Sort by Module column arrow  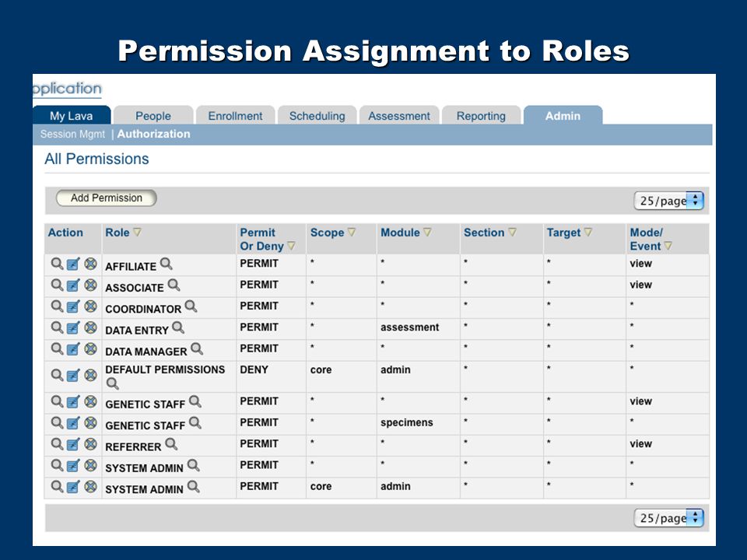[427, 233]
